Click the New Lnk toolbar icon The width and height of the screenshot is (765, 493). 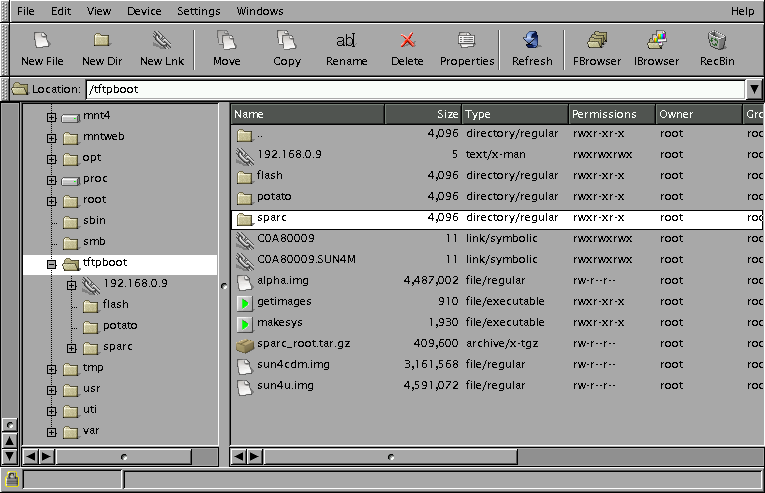(x=161, y=48)
